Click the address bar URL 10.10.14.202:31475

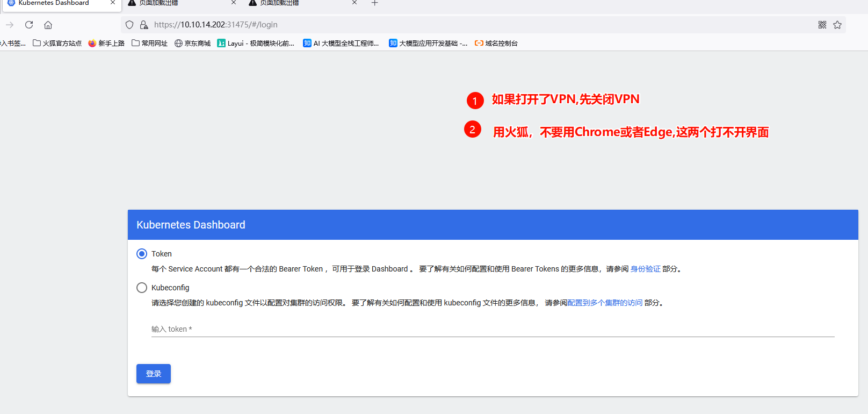(215, 25)
